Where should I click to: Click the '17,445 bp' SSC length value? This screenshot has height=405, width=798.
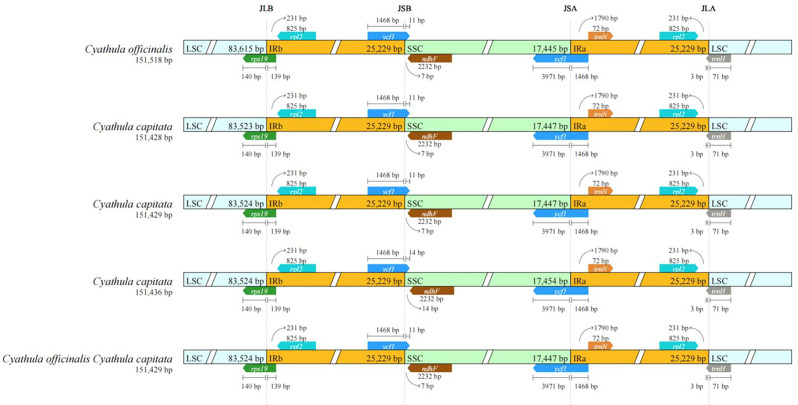click(551, 49)
